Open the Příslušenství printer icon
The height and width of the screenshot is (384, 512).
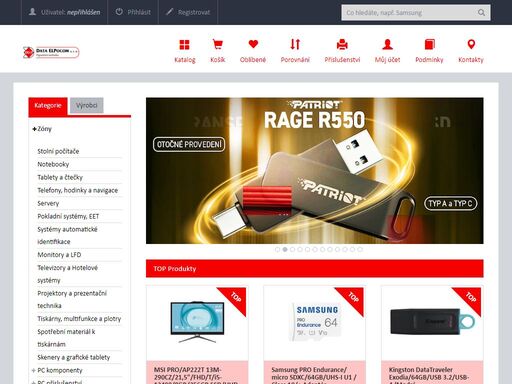(342, 44)
